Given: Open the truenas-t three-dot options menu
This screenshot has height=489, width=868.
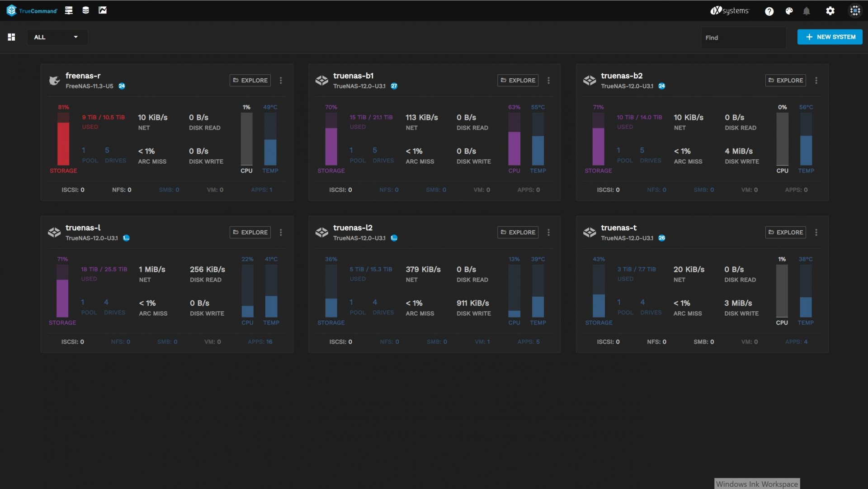Looking at the screenshot, I should click(x=816, y=233).
